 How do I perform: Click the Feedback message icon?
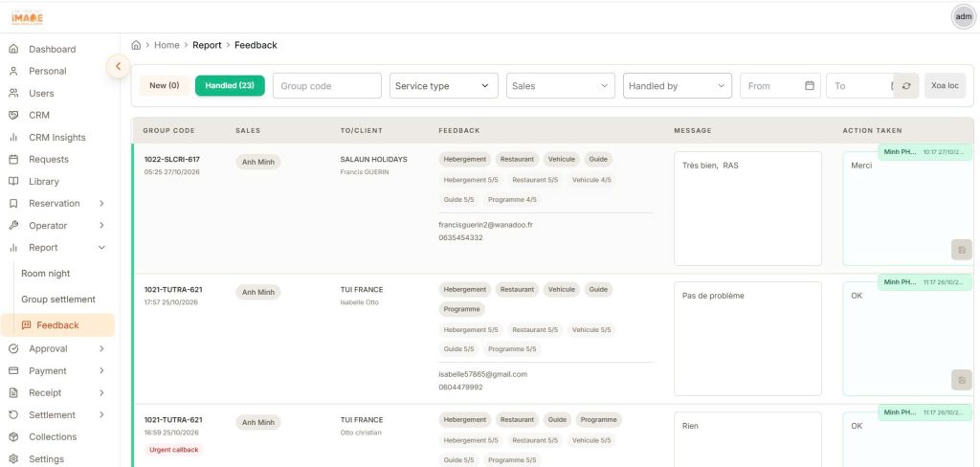pos(26,325)
